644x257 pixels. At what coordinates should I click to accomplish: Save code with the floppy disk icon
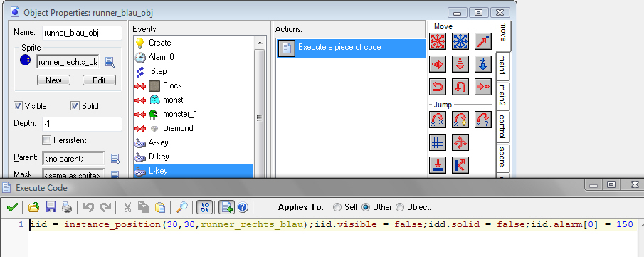pos(51,207)
